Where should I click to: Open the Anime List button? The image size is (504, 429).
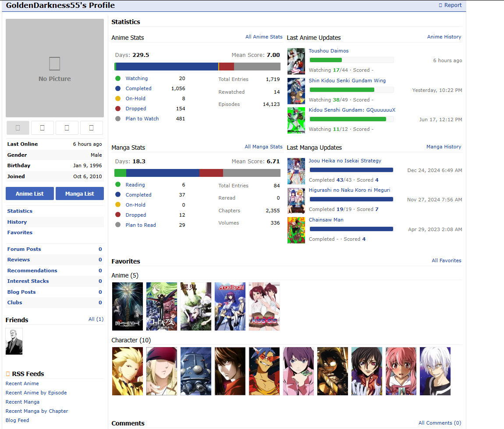click(x=29, y=193)
